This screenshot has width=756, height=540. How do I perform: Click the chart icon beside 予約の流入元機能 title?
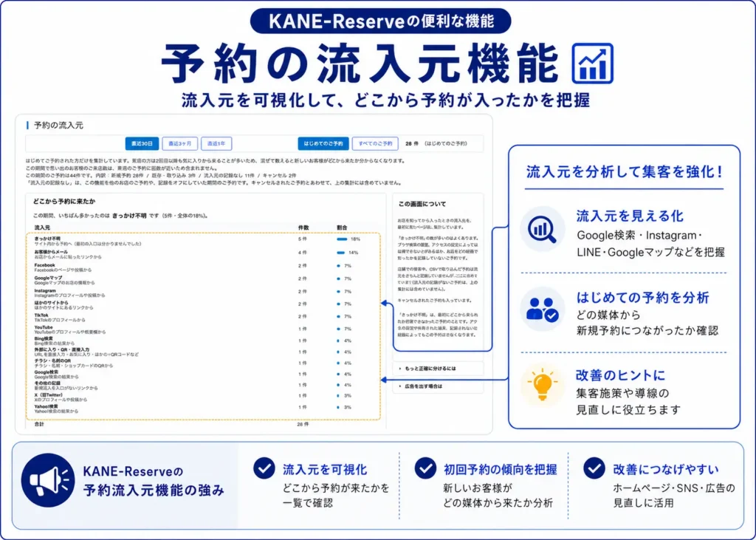coord(593,64)
